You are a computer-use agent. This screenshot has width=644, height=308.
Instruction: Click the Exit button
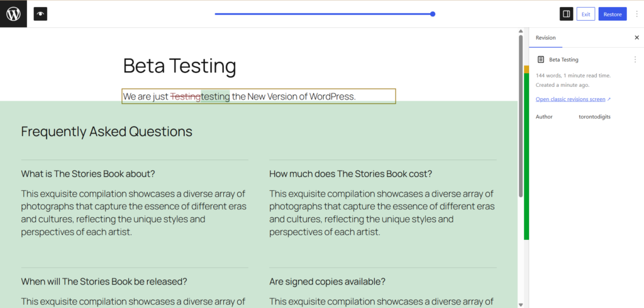[x=586, y=14]
